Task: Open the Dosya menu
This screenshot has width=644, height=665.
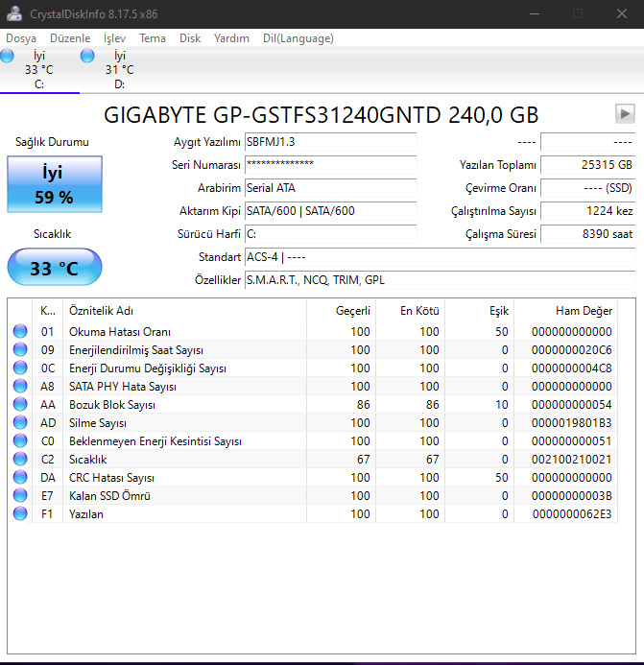Action: click(x=21, y=38)
